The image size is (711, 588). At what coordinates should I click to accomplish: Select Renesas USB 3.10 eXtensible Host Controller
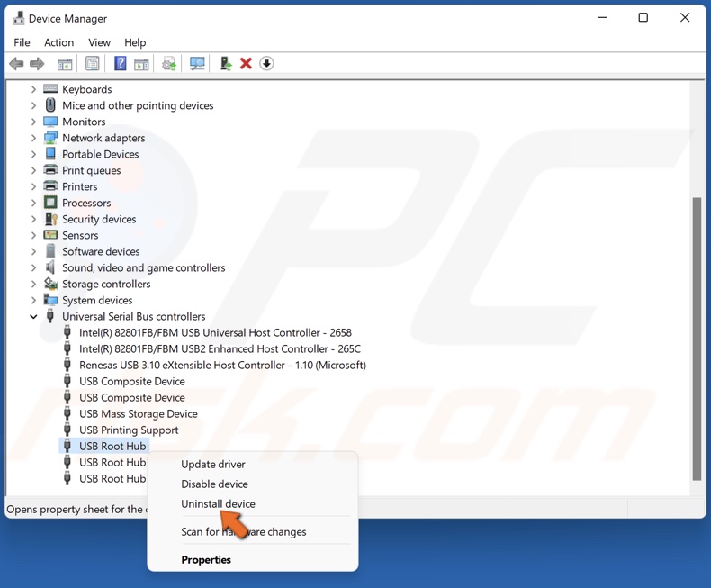coord(222,366)
